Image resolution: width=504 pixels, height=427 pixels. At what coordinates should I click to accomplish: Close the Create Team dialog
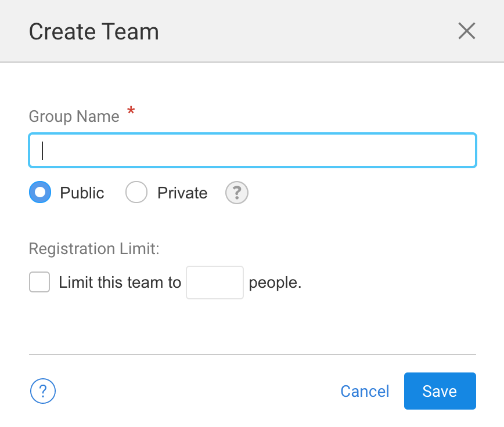point(466,31)
